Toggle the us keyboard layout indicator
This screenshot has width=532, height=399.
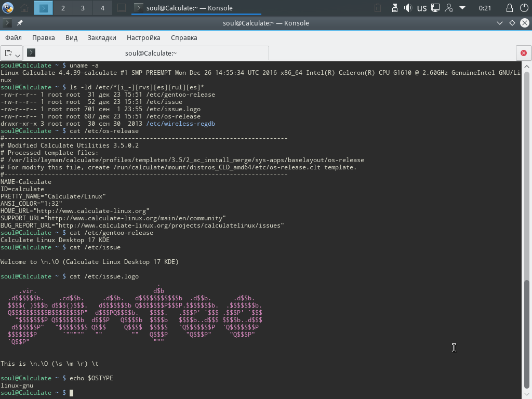click(422, 8)
